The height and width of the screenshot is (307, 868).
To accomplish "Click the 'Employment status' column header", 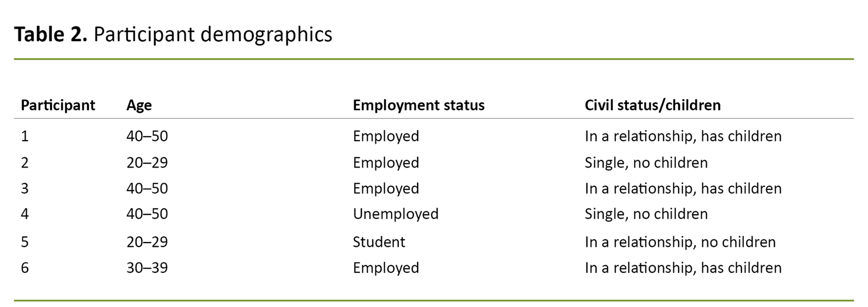I will click(x=418, y=105).
